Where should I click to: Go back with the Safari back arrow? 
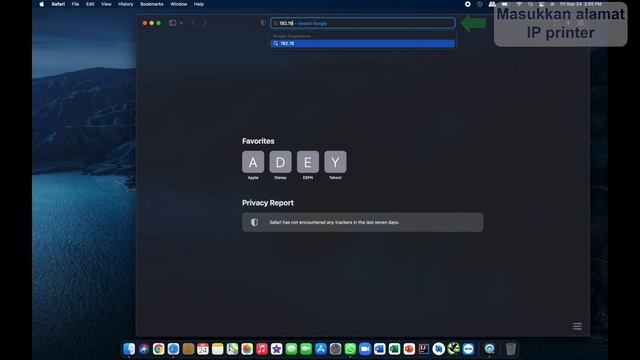[x=193, y=23]
